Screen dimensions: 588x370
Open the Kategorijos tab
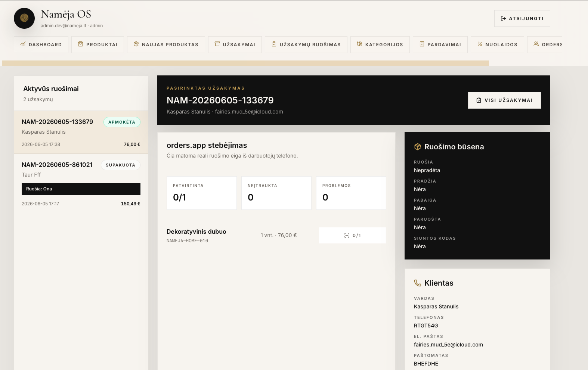coord(380,44)
